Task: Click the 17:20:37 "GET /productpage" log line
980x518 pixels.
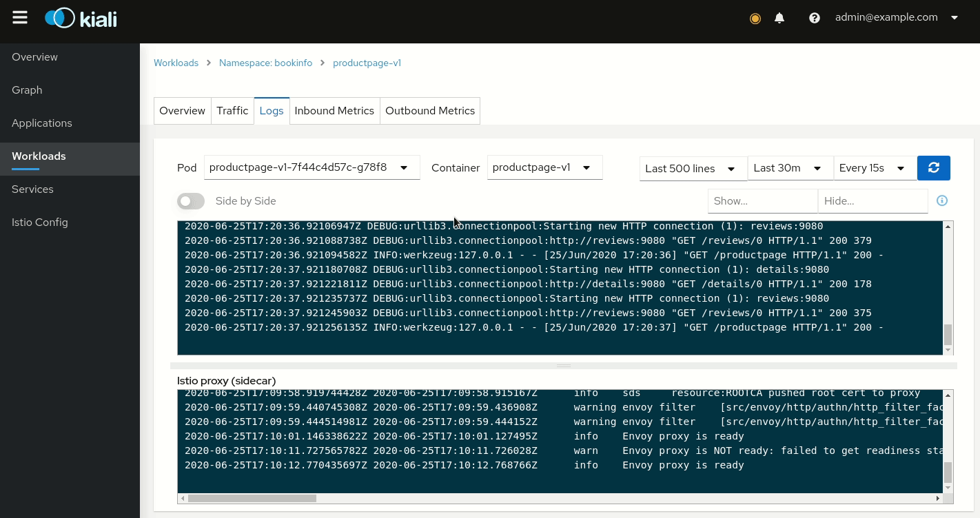Action: pos(534,327)
